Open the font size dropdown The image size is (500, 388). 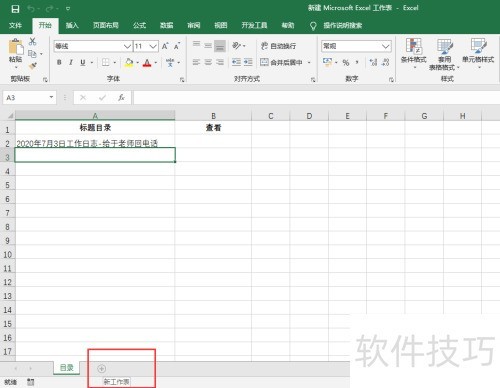[x=153, y=46]
